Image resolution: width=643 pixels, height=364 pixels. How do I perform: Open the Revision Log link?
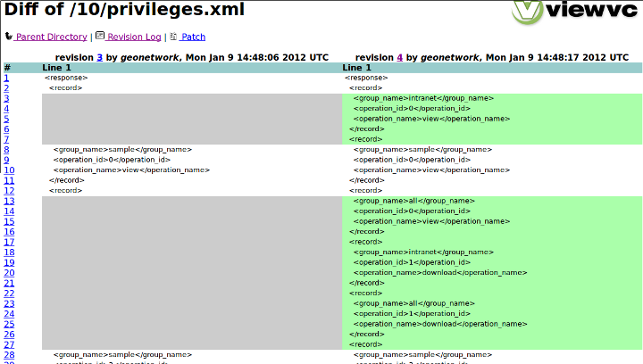pyautogui.click(x=135, y=37)
